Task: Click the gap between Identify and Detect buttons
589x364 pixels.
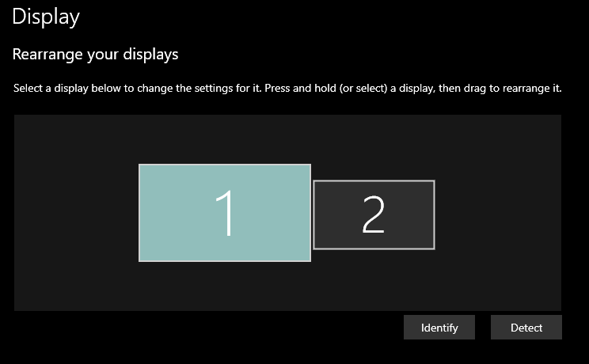Action: point(484,328)
